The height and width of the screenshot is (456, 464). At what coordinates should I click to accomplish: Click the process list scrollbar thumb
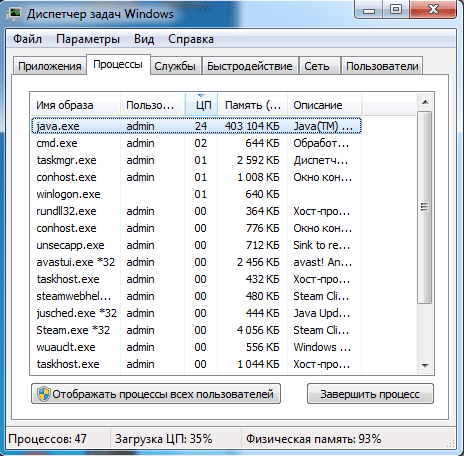coord(425,207)
